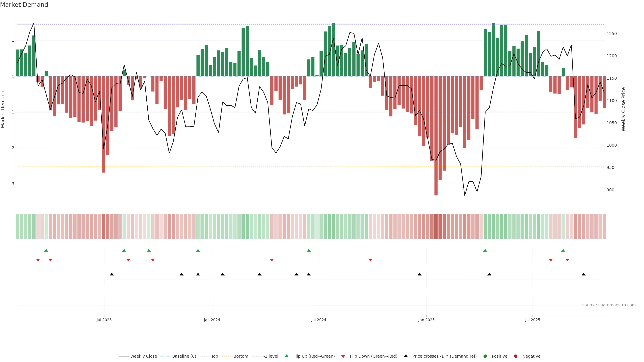Toggle the Top dotted line legend item
Viewport: 644px width, 362px height.
214,356
